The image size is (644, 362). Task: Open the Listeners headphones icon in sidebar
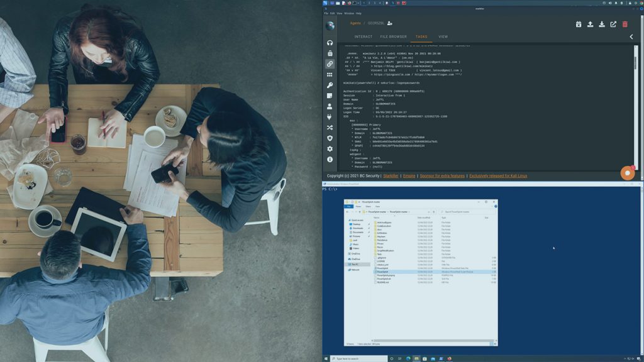(330, 43)
